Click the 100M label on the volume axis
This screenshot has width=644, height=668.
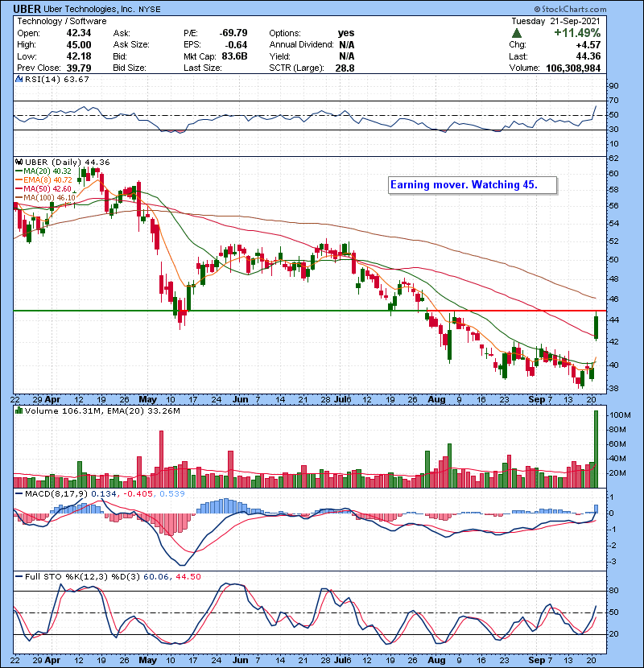pyautogui.click(x=620, y=415)
